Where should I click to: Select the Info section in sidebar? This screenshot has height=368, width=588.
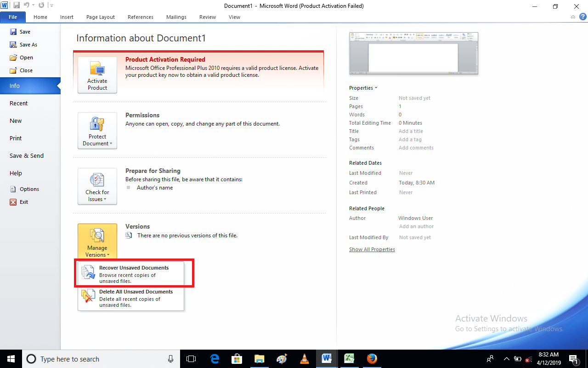click(x=30, y=86)
